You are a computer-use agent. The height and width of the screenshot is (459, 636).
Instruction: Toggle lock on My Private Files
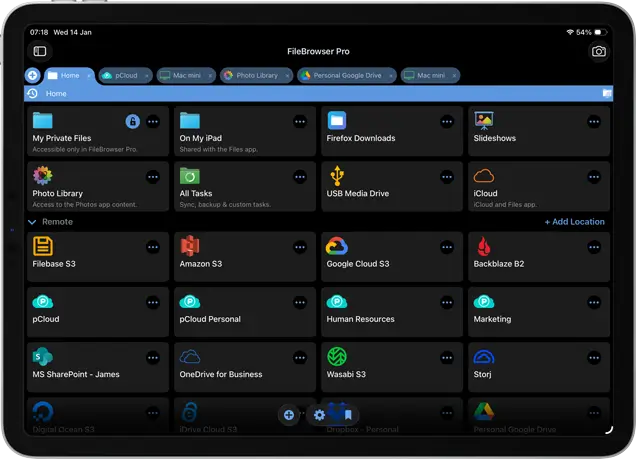(x=133, y=121)
